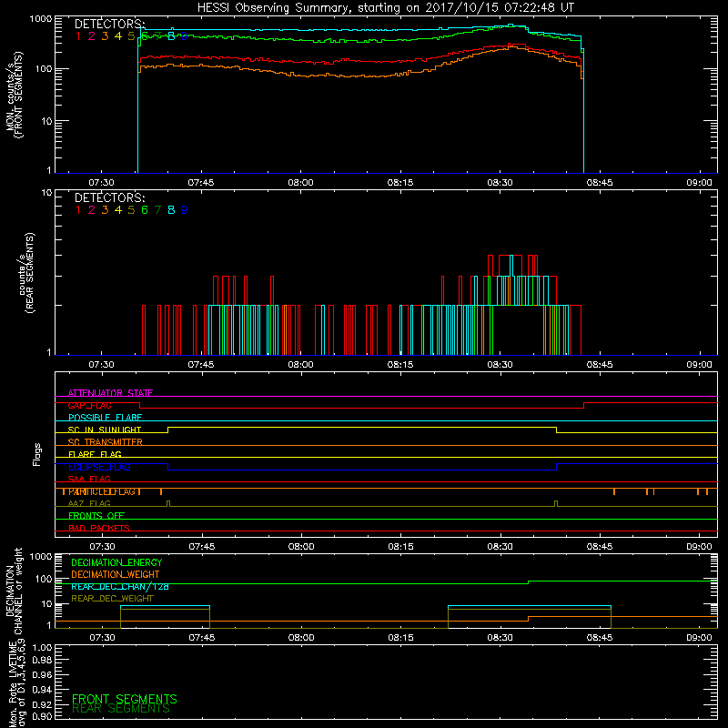The width and height of the screenshot is (728, 728).
Task: Click the counts/s (REAR SEGMENTS) axis title
Action: (26, 272)
